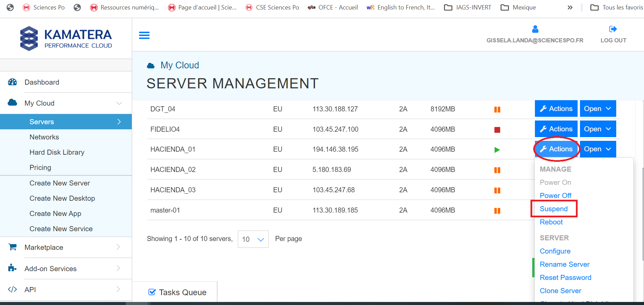Expand the API chevron
The width and height of the screenshot is (644, 305).
coord(118,289)
